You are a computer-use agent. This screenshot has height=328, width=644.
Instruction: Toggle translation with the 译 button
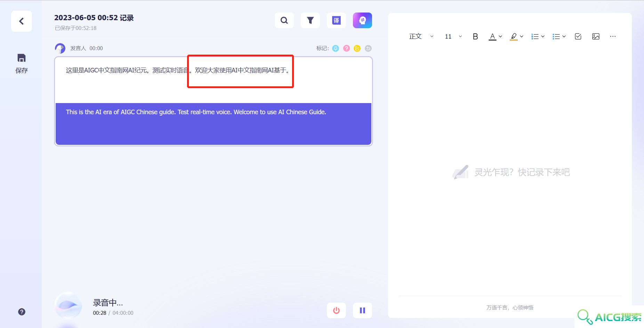[x=336, y=21]
